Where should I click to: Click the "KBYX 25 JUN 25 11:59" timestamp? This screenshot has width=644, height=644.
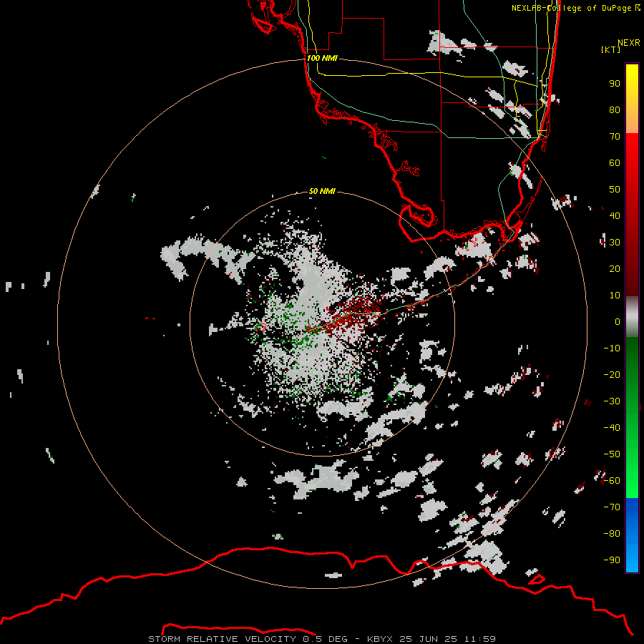431,639
